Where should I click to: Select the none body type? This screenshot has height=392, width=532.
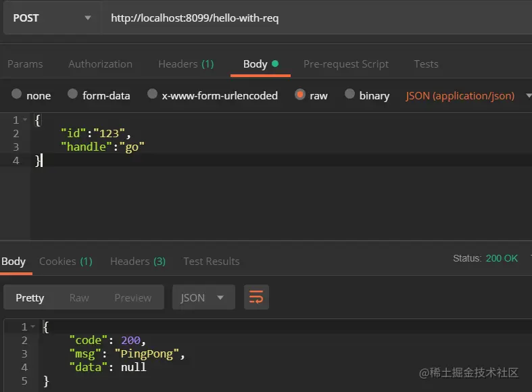pos(16,94)
